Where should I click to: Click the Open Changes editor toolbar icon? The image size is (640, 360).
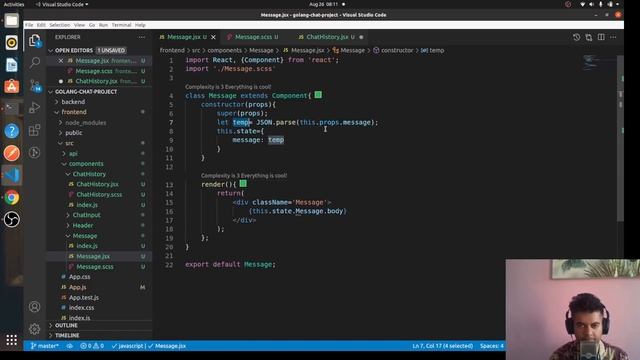pyautogui.click(x=589, y=37)
